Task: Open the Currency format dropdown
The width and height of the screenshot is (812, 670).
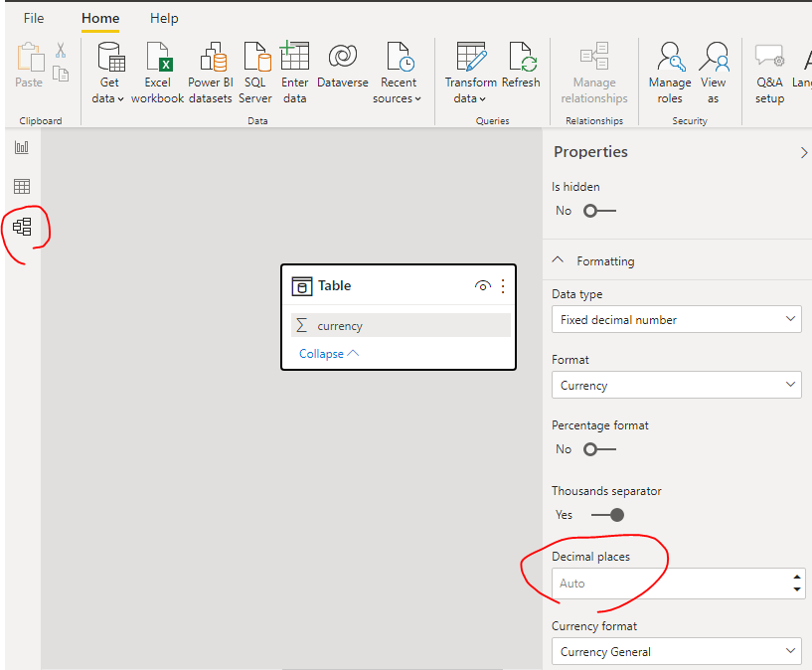Action: coord(676,651)
